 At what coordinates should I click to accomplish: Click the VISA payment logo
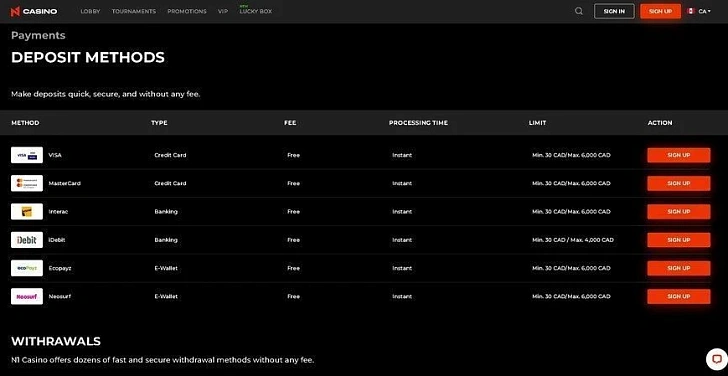click(x=27, y=155)
